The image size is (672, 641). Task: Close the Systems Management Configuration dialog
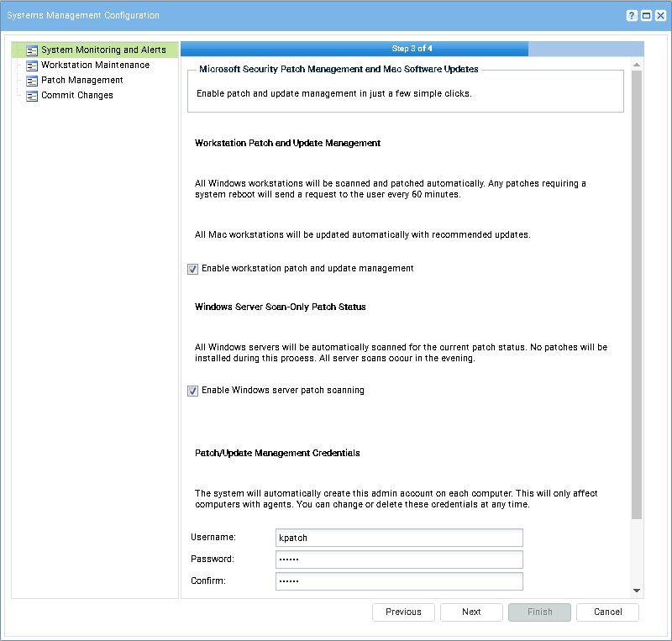pos(660,16)
